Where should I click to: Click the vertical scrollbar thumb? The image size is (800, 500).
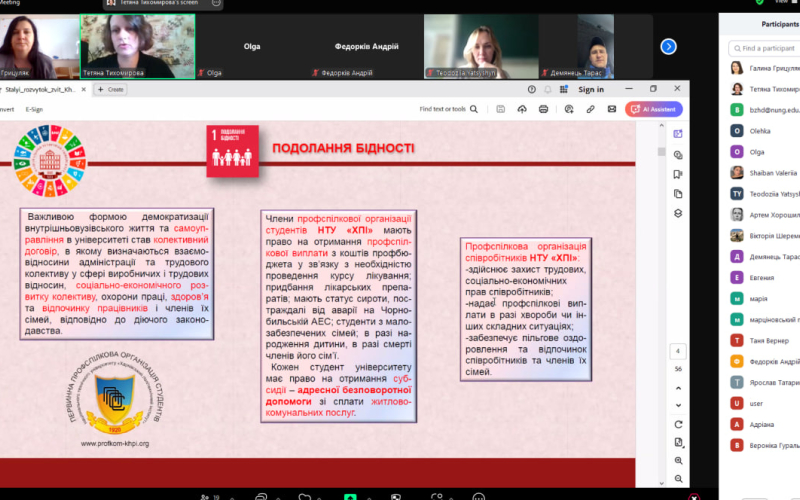662,152
